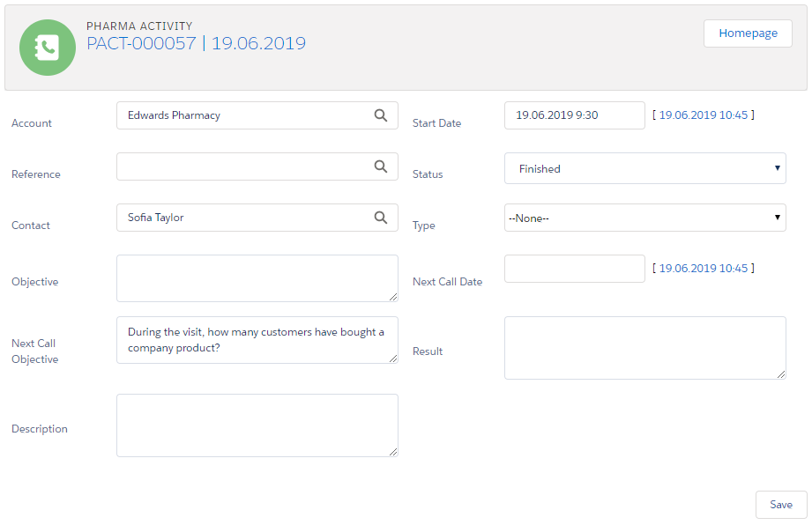Click inside the Objective text area
Viewport: 812px width, 525px height.
(257, 278)
